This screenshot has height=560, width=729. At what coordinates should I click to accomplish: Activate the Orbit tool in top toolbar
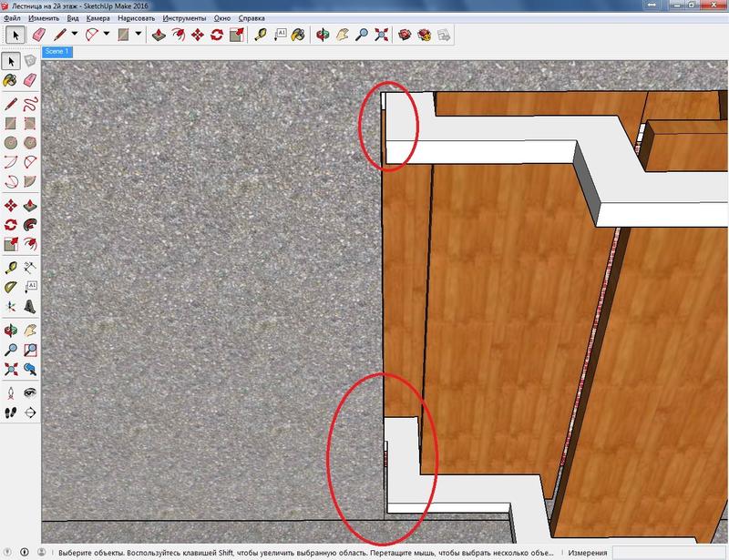pyautogui.click(x=323, y=35)
